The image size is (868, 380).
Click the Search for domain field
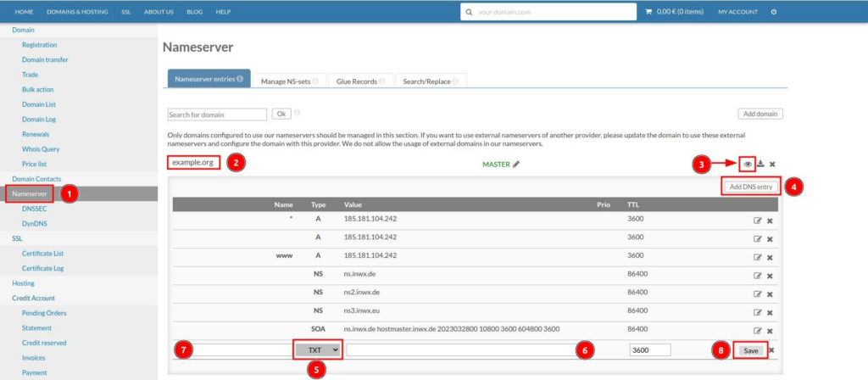217,114
